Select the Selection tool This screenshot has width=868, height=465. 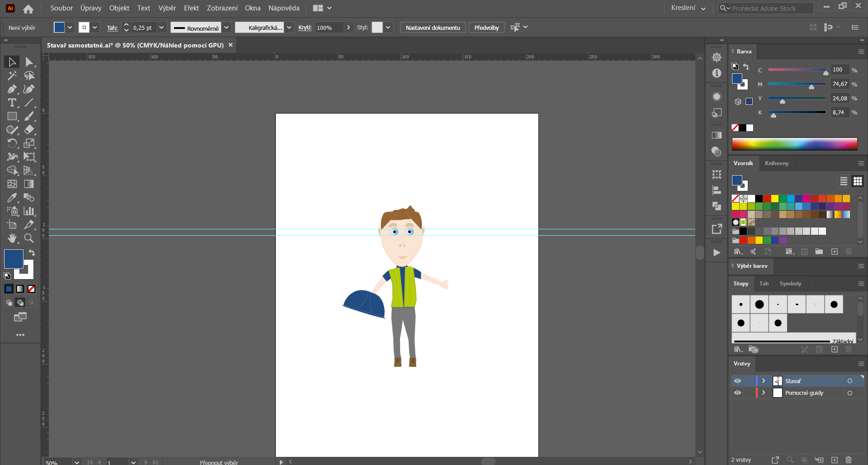click(x=12, y=62)
